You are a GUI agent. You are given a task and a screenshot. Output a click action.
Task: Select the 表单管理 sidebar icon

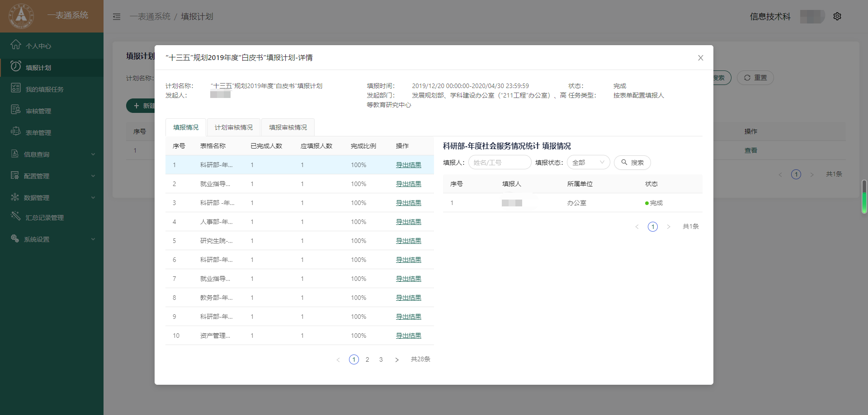(16, 131)
